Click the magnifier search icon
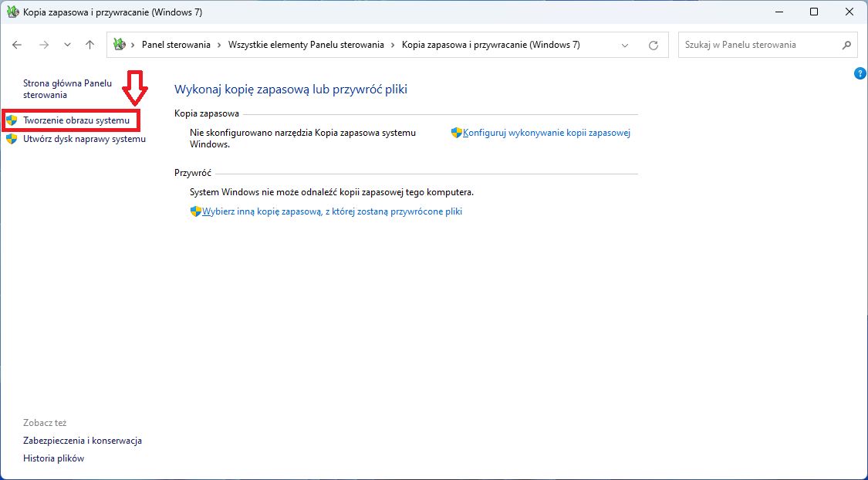 [846, 45]
